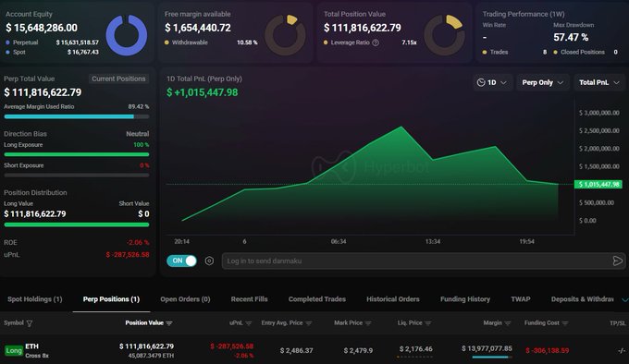Image resolution: width=629 pixels, height=364 pixels.
Task: Click ETH Margin value $13,977,077.85
Action: coord(487,349)
